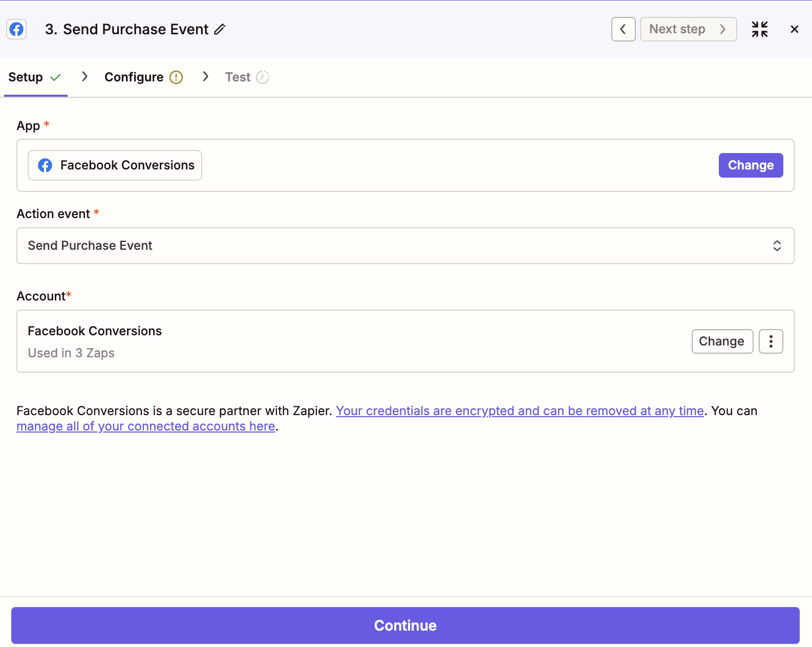Image resolution: width=812 pixels, height=647 pixels.
Task: Click the Next step button
Action: 688,29
